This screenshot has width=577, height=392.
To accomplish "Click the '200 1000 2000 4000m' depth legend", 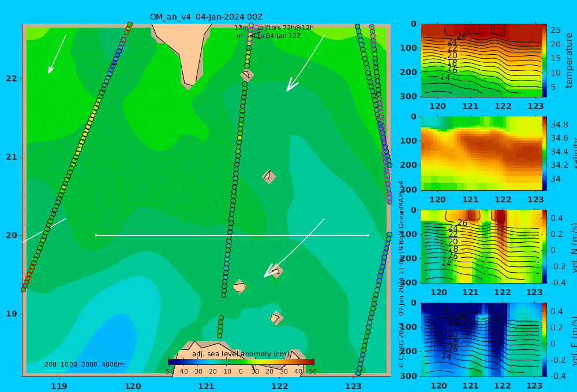I will (x=84, y=364).
